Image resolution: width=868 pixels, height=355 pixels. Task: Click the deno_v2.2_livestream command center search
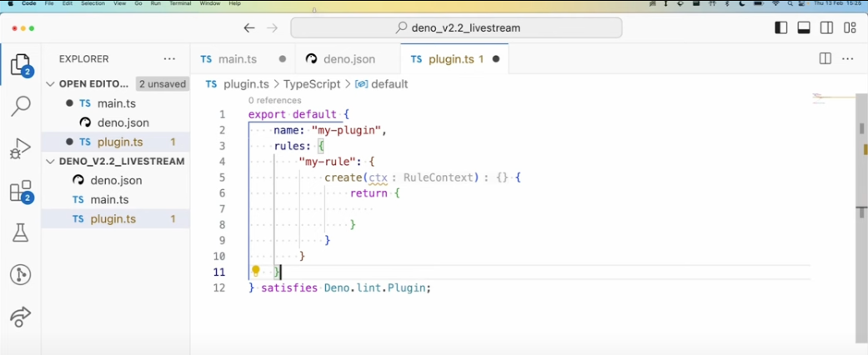coord(456,27)
